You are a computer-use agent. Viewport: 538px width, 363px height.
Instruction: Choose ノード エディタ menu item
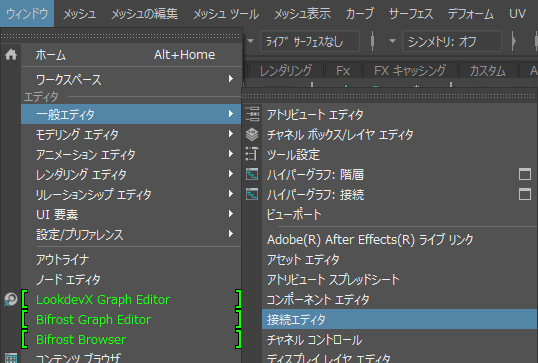[x=131, y=279]
